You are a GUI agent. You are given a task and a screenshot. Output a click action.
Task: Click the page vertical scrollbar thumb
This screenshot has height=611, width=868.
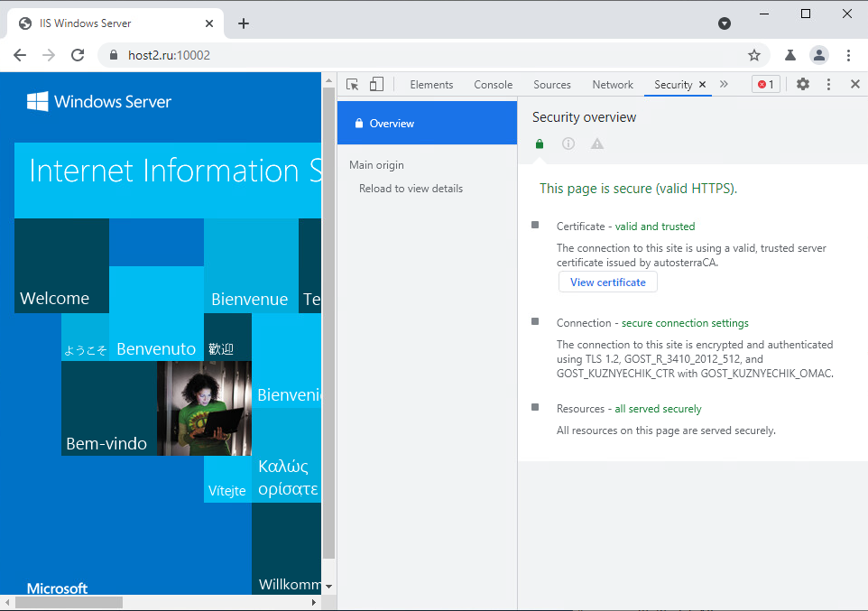pyautogui.click(x=328, y=322)
